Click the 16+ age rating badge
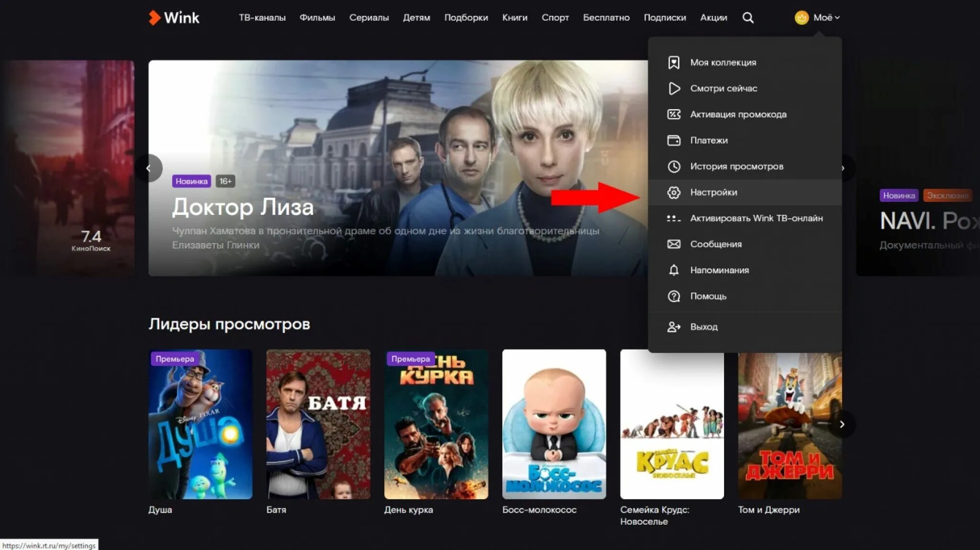980x550 pixels. [x=225, y=181]
